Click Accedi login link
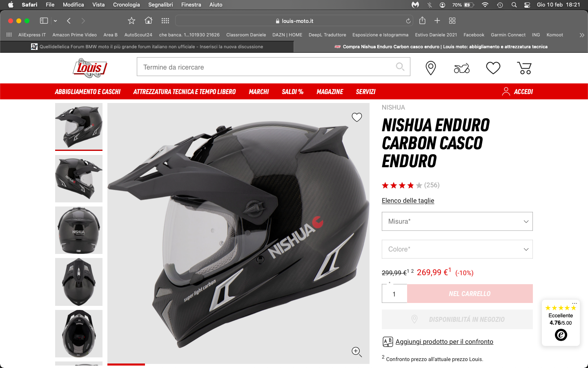This screenshot has height=368, width=588. (517, 92)
